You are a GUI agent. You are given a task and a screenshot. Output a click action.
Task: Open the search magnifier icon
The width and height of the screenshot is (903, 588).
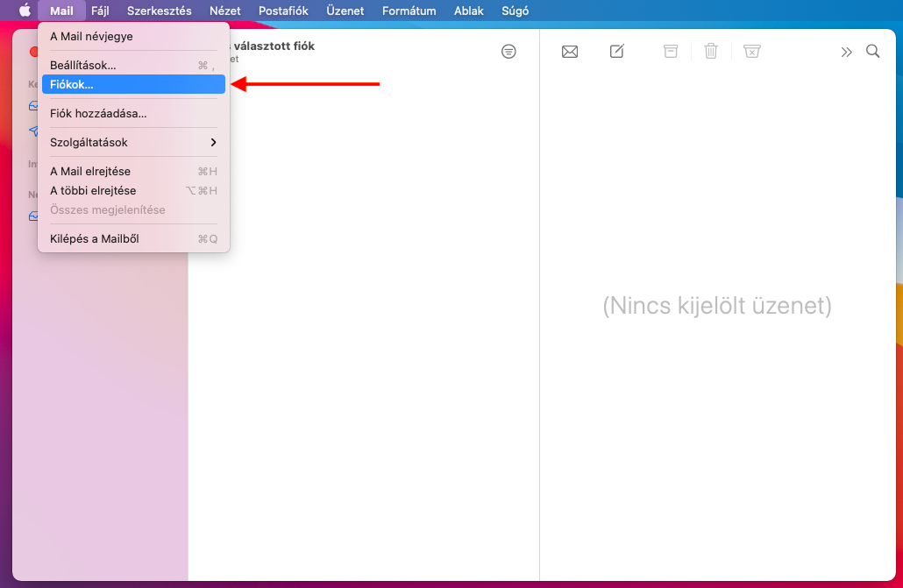coord(873,52)
